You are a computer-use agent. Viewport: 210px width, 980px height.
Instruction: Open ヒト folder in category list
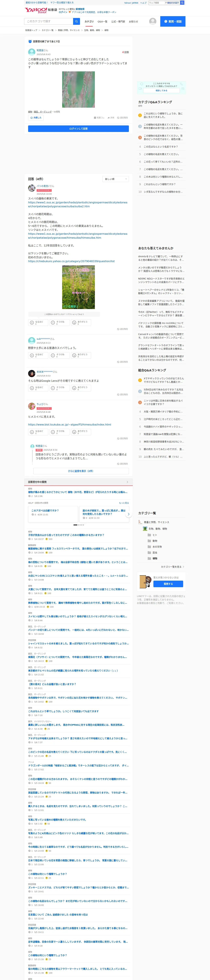point(152,535)
